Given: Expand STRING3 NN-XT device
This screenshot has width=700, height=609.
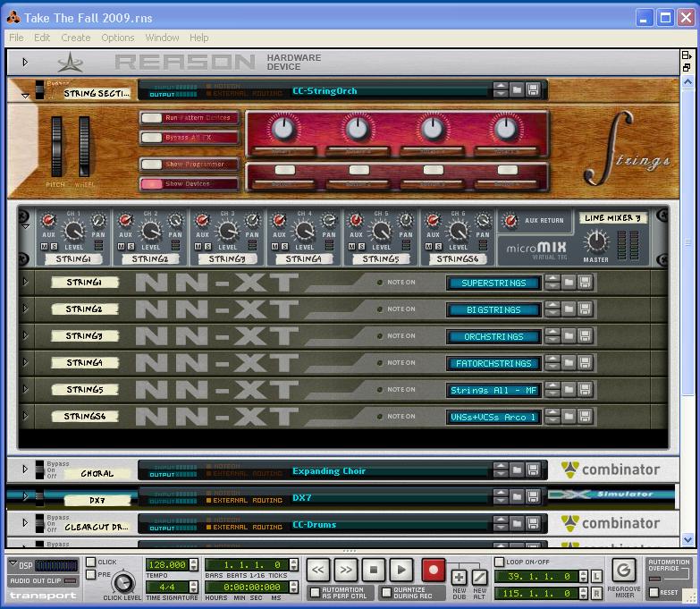Looking at the screenshot, I should [25, 335].
